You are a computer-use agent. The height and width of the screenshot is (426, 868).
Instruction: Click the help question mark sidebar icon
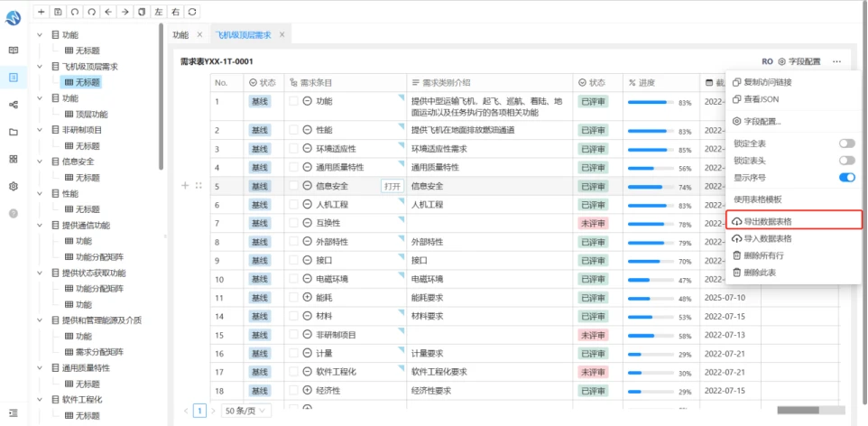(x=14, y=213)
